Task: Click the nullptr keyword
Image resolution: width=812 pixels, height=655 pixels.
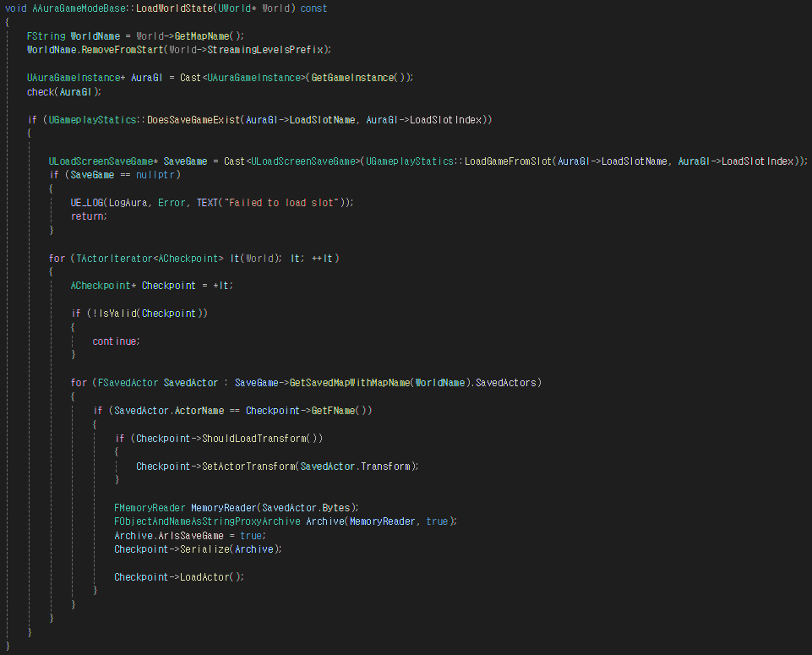Action: point(155,175)
